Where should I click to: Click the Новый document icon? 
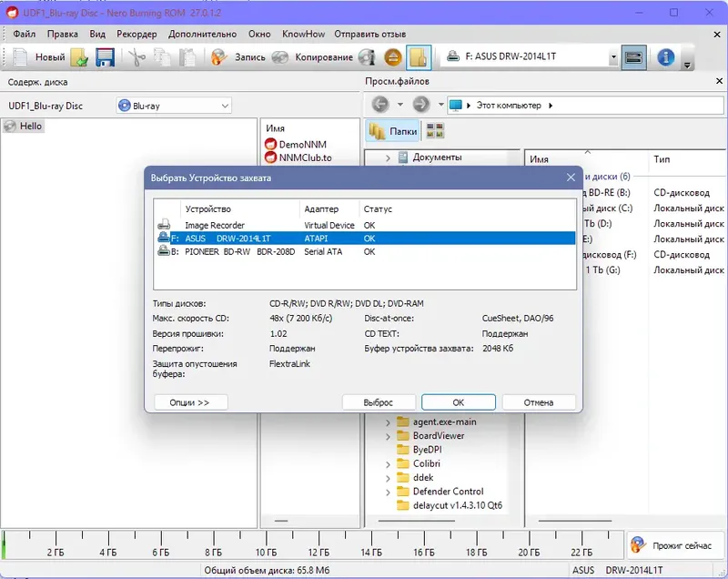20,57
